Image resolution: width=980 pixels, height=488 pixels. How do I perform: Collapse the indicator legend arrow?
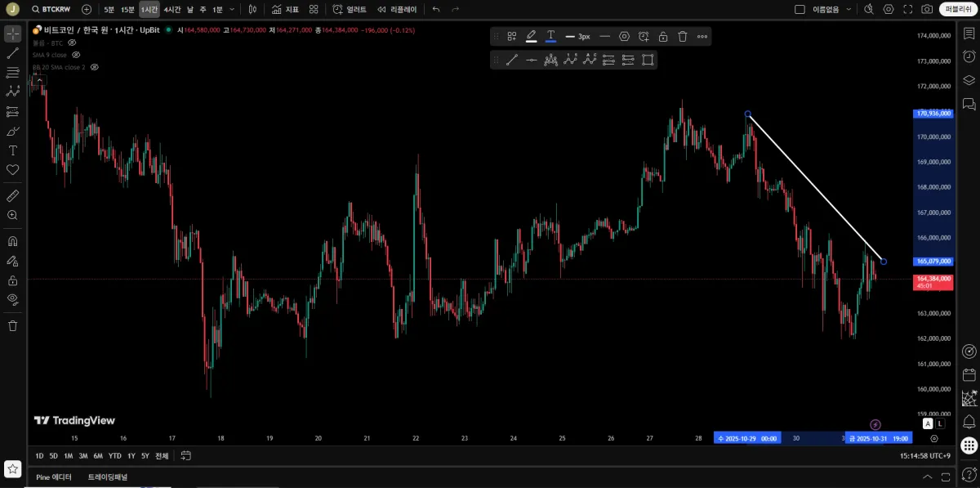click(39, 80)
